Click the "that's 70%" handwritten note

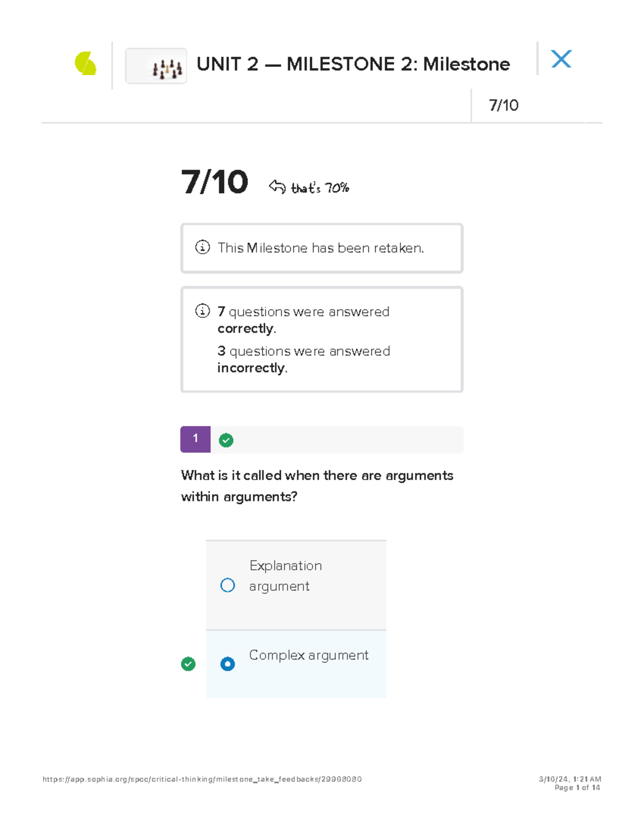320,188
